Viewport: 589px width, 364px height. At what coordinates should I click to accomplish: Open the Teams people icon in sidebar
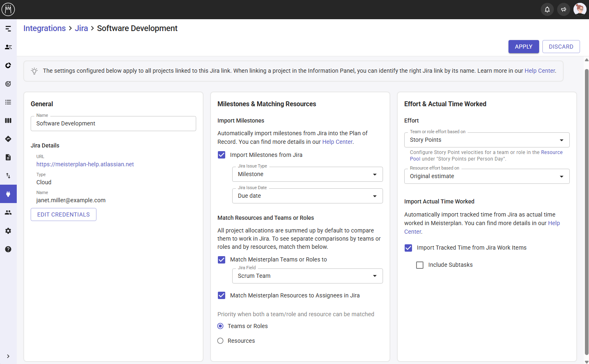point(8,212)
